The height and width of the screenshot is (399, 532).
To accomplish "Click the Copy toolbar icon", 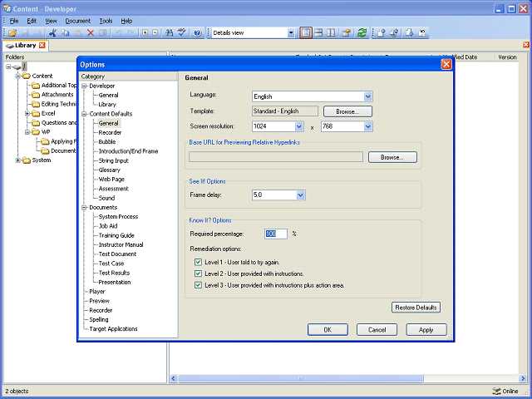I will (x=65, y=33).
